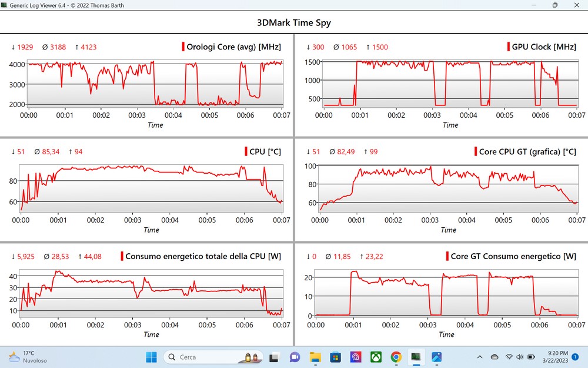Click the Core CPU GT maximum value 99
This screenshot has height=368, width=588.
(x=373, y=152)
